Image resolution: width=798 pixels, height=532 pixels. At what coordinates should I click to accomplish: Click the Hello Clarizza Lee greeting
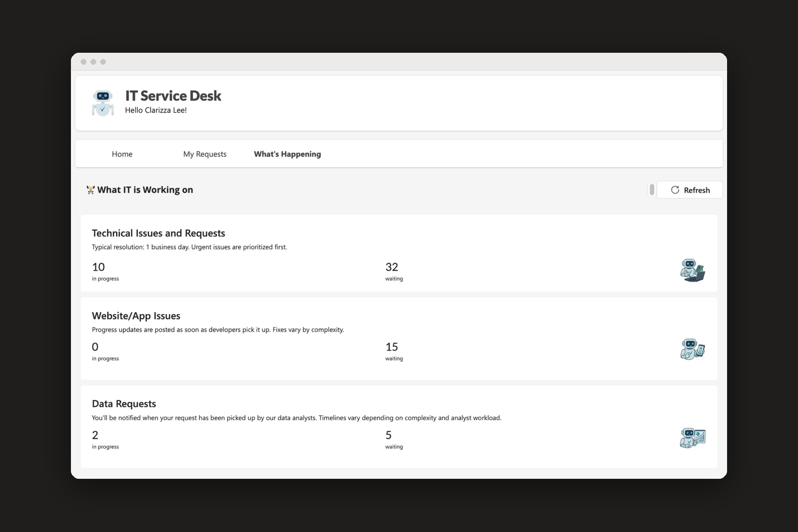[156, 110]
